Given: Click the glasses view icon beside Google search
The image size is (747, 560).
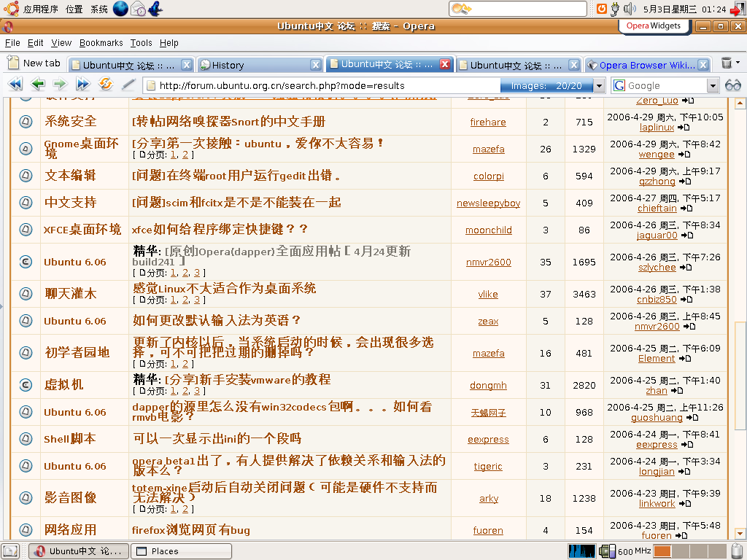Looking at the screenshot, I should [x=732, y=85].
